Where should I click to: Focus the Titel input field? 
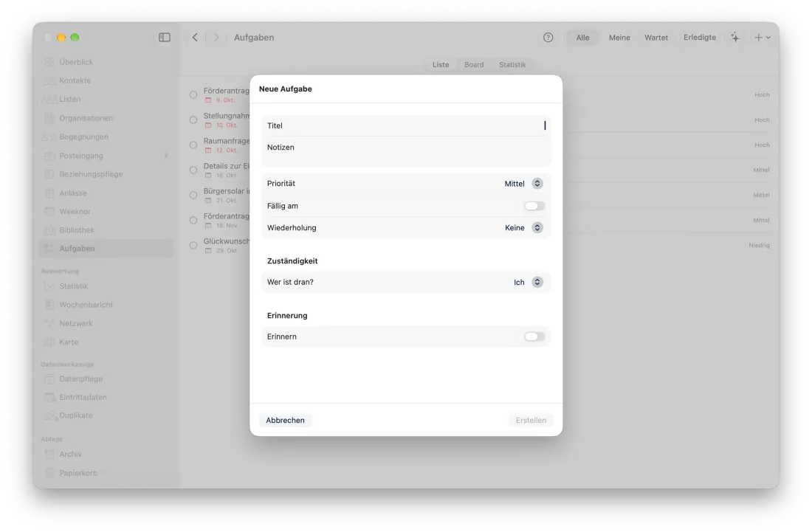click(406, 125)
